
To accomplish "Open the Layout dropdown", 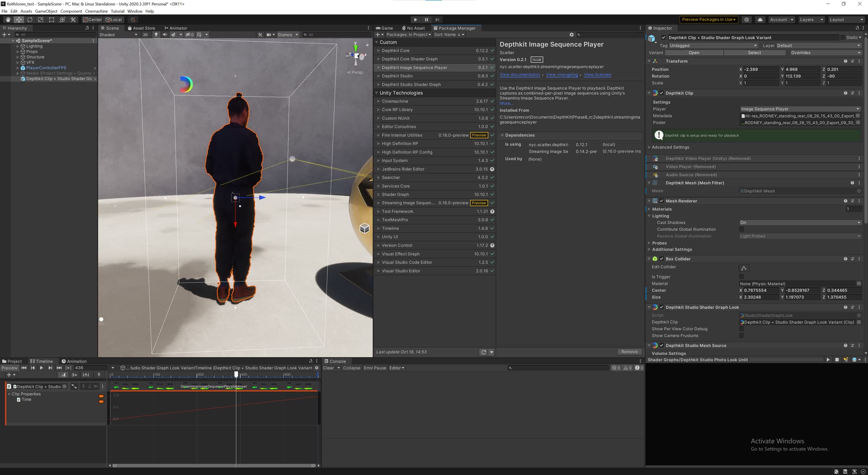I will (x=846, y=19).
